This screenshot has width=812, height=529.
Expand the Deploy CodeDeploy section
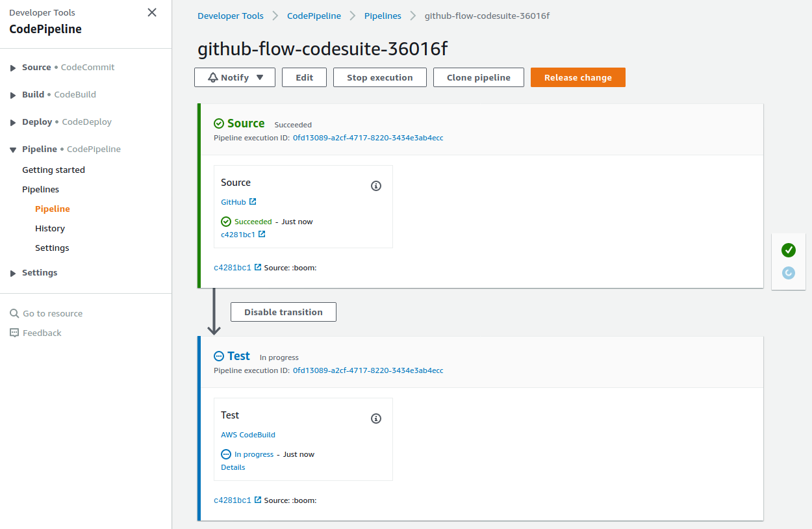click(13, 122)
